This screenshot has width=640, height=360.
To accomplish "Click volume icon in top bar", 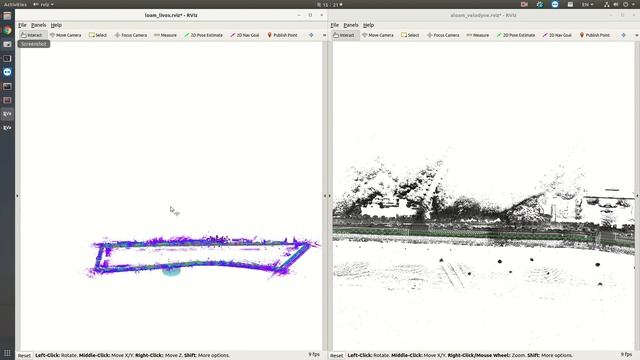I will [x=616, y=4].
